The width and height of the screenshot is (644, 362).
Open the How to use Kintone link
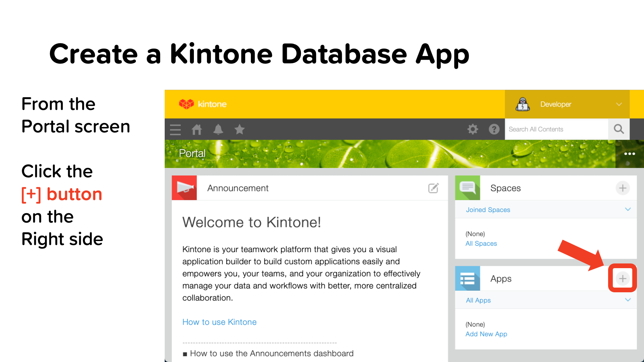click(x=219, y=322)
